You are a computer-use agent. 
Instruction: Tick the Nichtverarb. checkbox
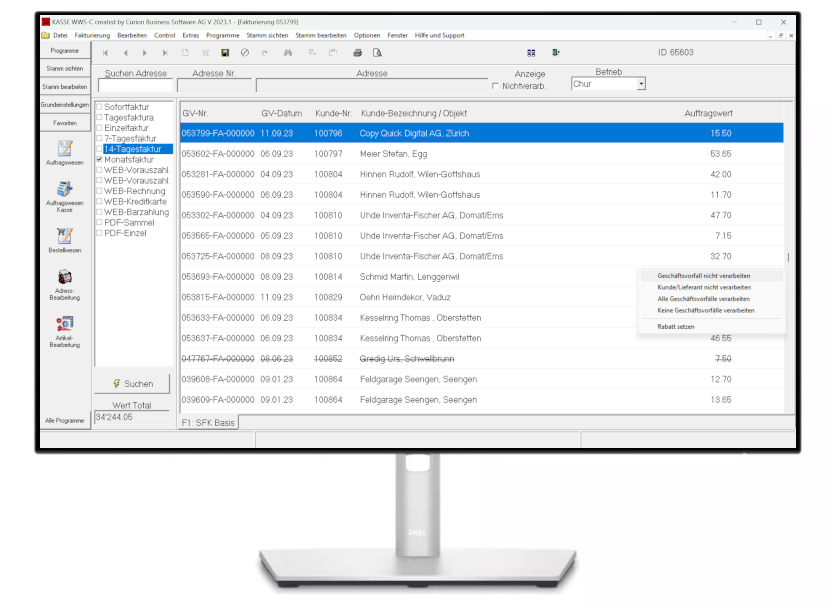494,86
